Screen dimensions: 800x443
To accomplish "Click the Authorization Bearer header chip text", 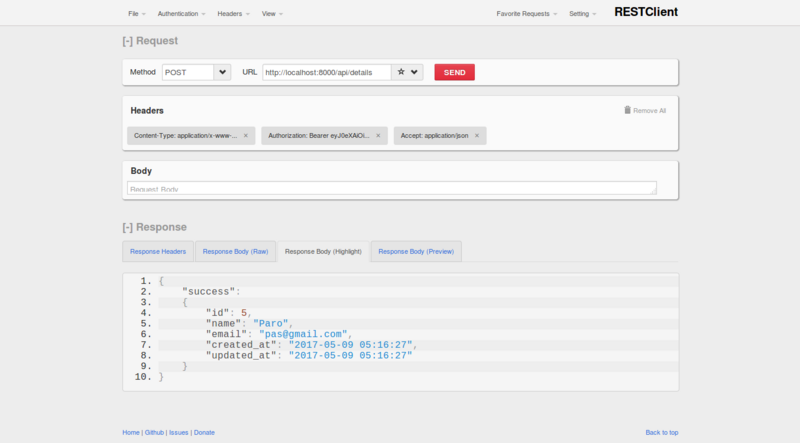I will coord(318,136).
